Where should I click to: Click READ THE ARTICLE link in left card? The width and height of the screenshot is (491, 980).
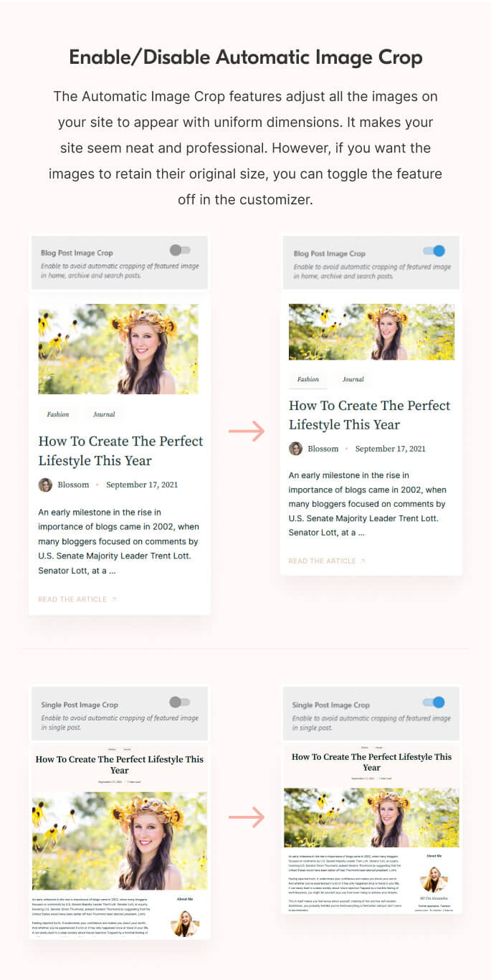[72, 599]
